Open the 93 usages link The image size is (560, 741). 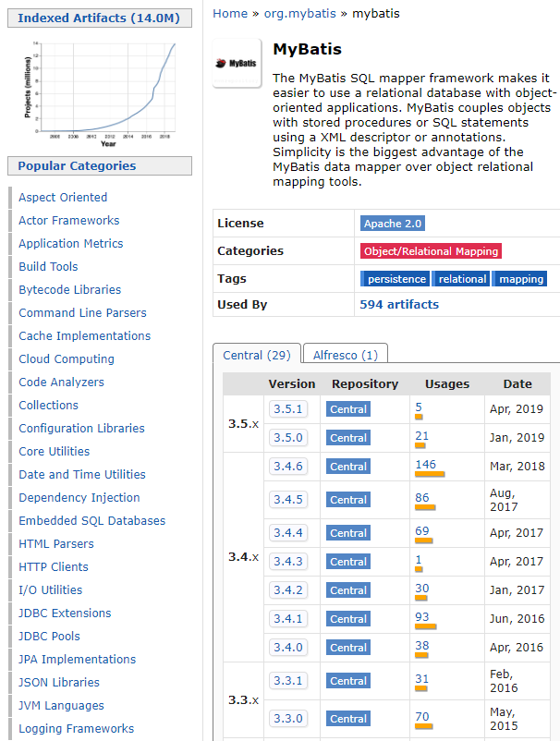click(422, 616)
